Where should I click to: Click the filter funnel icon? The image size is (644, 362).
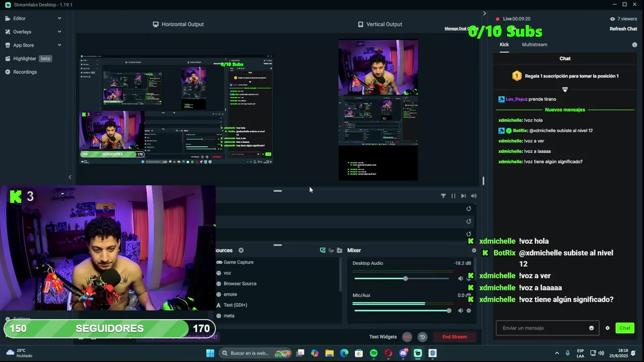443,196
